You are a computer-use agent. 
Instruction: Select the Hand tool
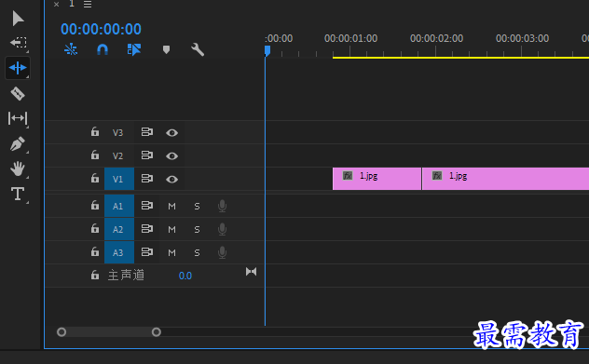coord(18,169)
